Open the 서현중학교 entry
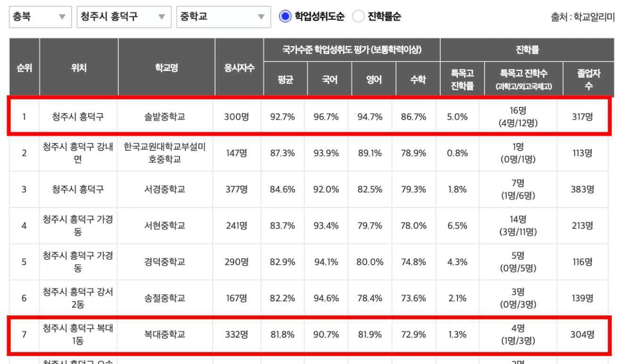 165,226
